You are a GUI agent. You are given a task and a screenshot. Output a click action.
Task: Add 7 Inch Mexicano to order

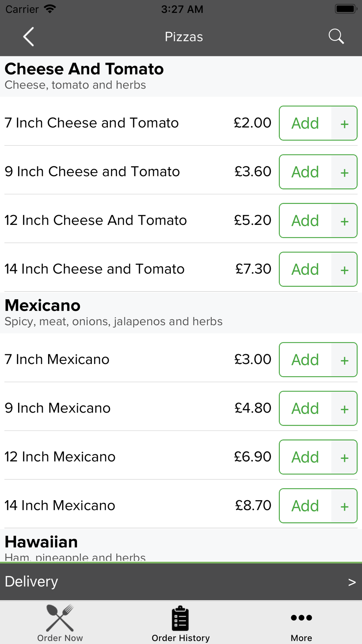[305, 360]
